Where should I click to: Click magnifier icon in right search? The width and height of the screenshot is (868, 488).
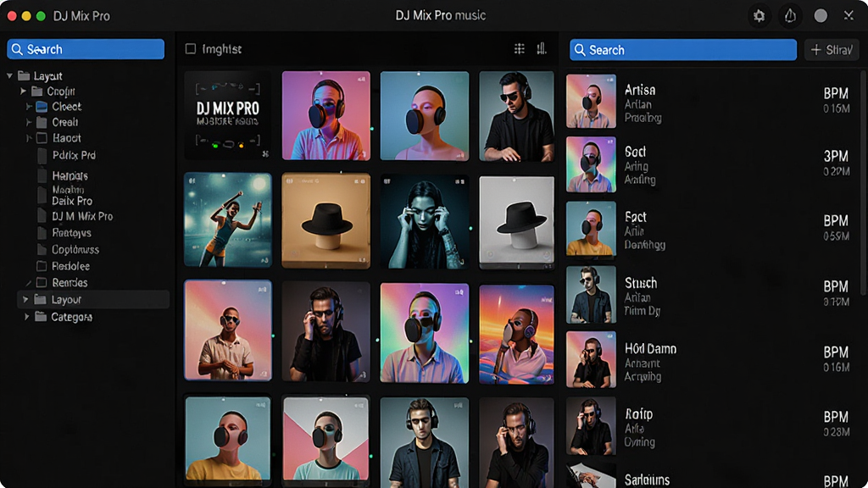(580, 50)
